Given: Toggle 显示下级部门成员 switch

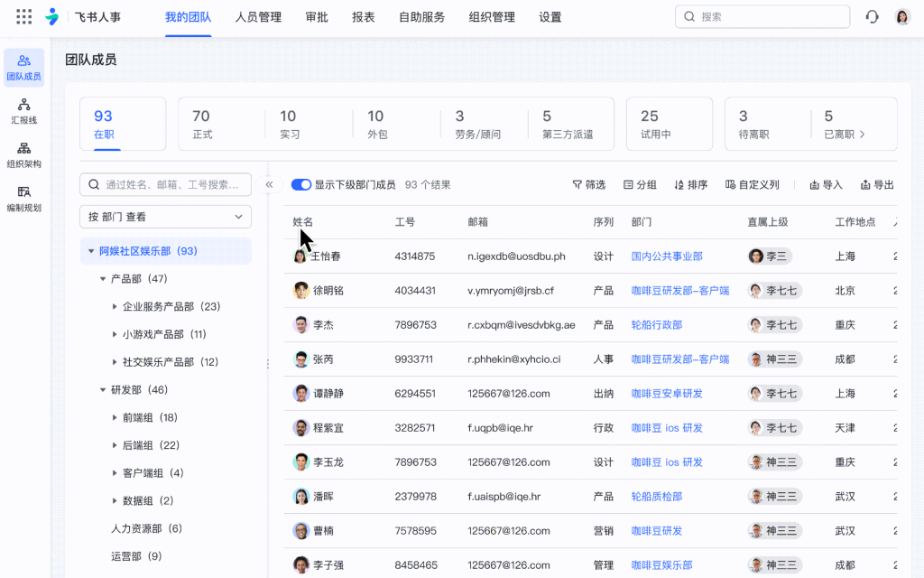Looking at the screenshot, I should pyautogui.click(x=300, y=184).
